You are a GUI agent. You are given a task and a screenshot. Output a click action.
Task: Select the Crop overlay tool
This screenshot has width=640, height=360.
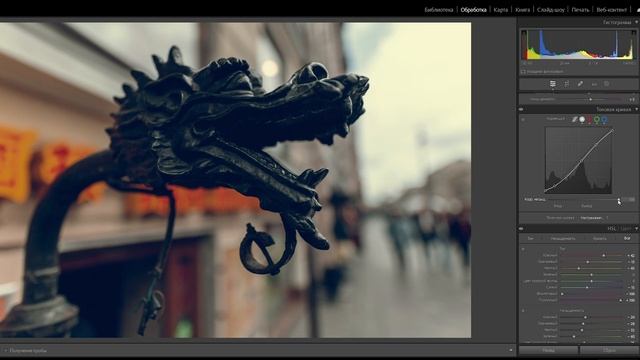[x=567, y=84]
